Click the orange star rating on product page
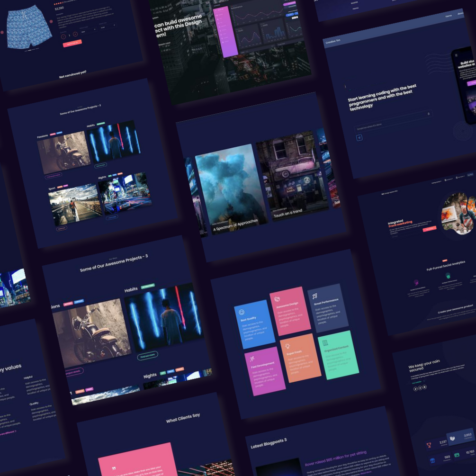This screenshot has height=476, width=476. coord(59,3)
